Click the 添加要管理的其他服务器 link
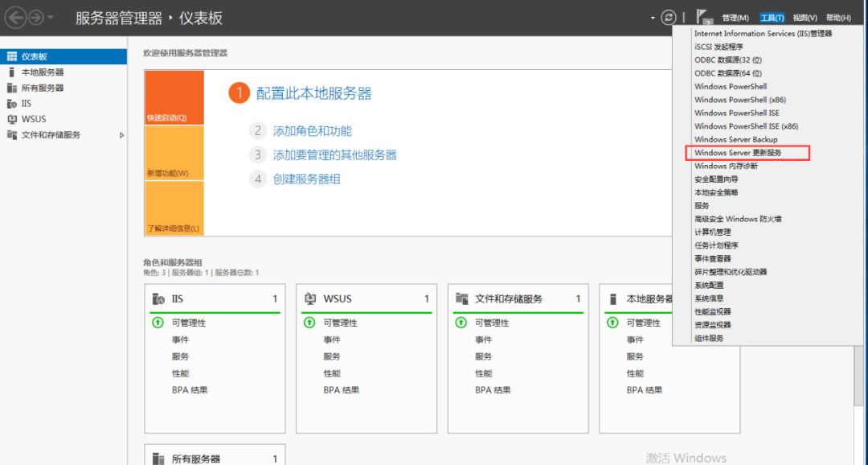This screenshot has width=868, height=465. coord(335,155)
